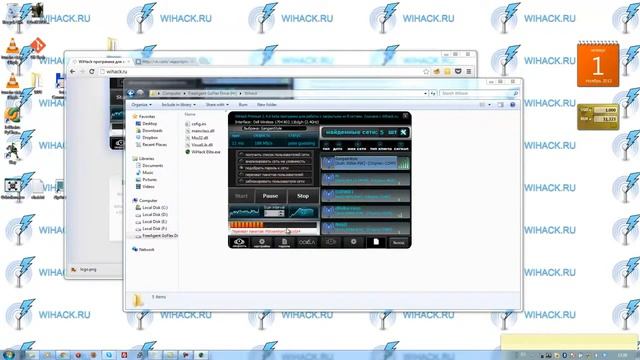Click the Stop button in WiHack

(x=303, y=196)
